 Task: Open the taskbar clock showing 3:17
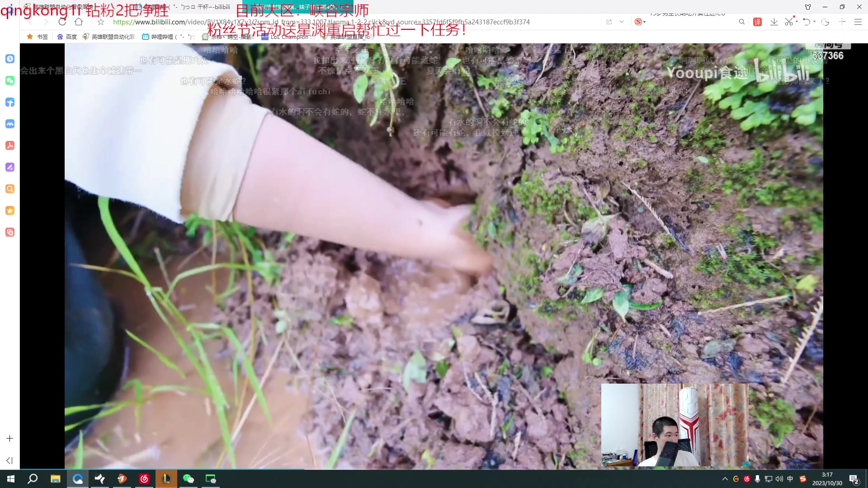click(827, 479)
